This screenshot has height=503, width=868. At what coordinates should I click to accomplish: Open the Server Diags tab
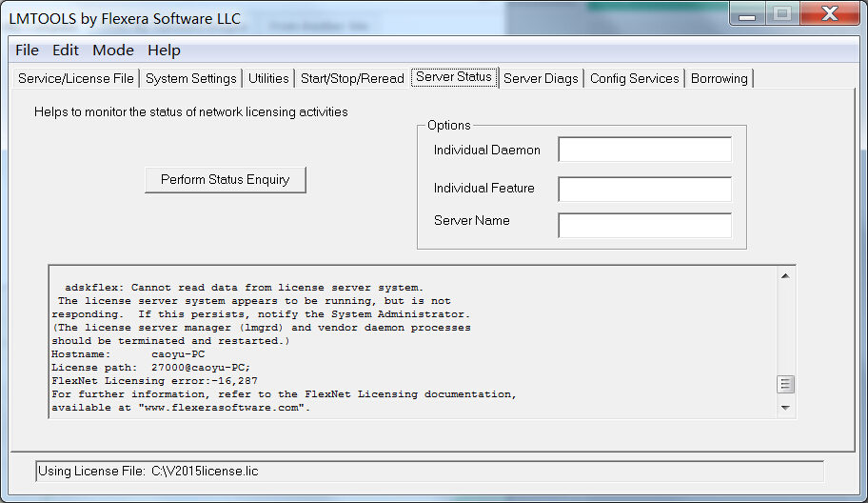541,79
